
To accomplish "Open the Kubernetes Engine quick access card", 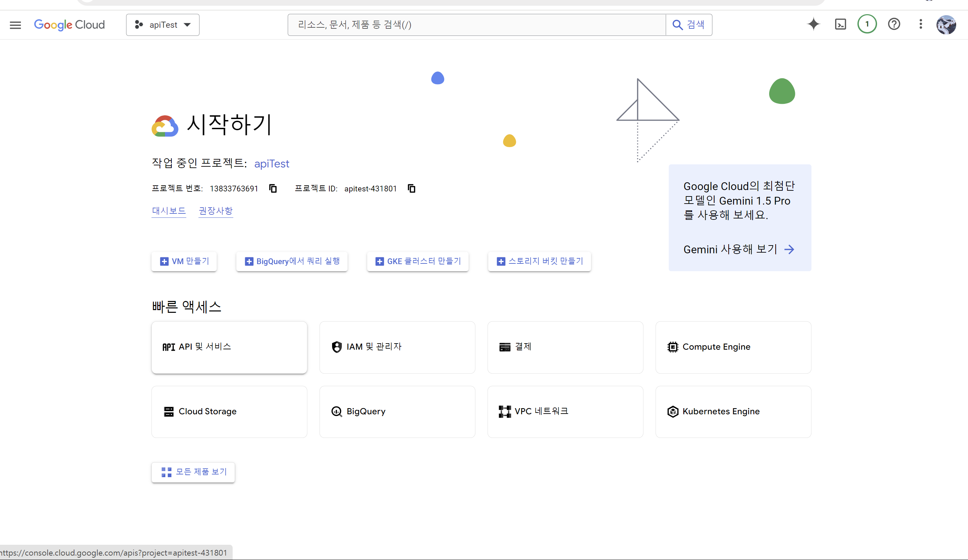I will 733,412.
